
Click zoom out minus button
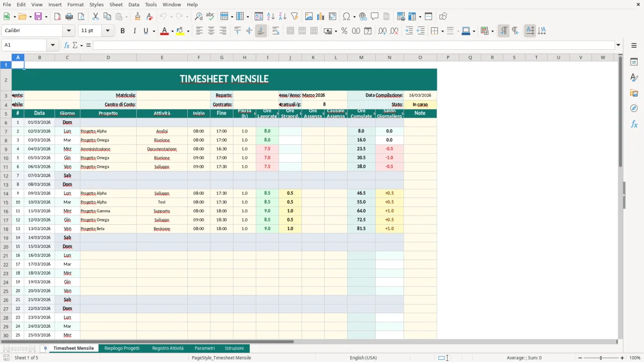click(580, 358)
